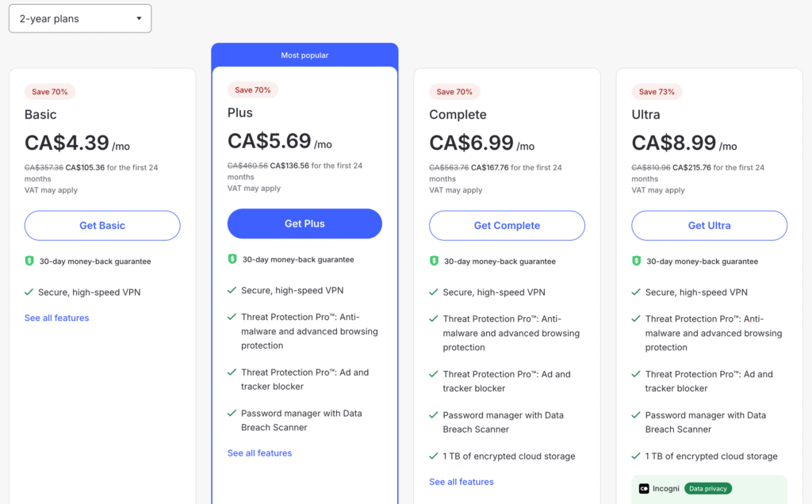Image resolution: width=812 pixels, height=504 pixels.
Task: Click the Plus plan money-back shield icon
Action: [x=232, y=259]
